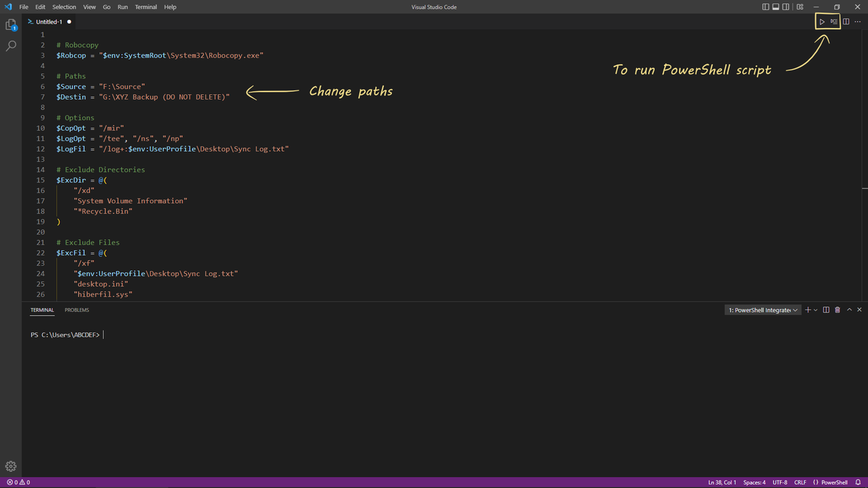Viewport: 868px width, 488px height.
Task: Open the Search view in activity bar
Action: tap(11, 46)
